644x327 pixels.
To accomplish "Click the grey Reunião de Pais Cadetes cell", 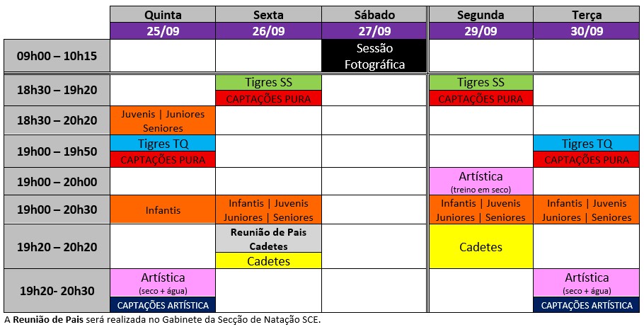I will (x=268, y=239).
